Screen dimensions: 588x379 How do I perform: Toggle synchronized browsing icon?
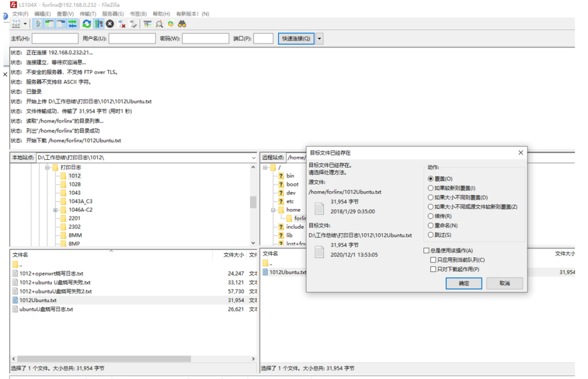coord(171,24)
